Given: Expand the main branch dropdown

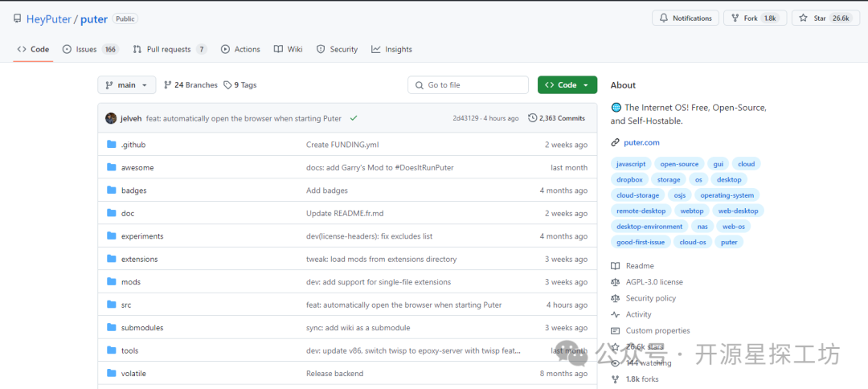Looking at the screenshot, I should [127, 85].
